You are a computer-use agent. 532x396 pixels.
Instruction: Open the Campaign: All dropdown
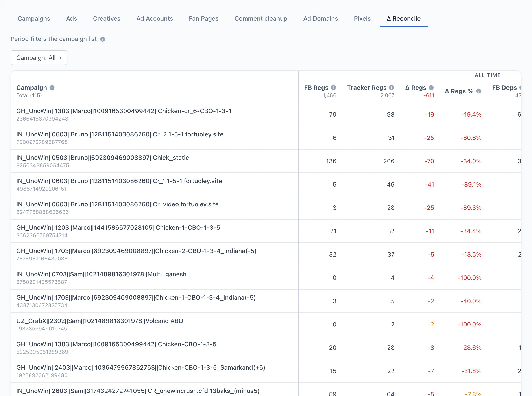pyautogui.click(x=39, y=58)
